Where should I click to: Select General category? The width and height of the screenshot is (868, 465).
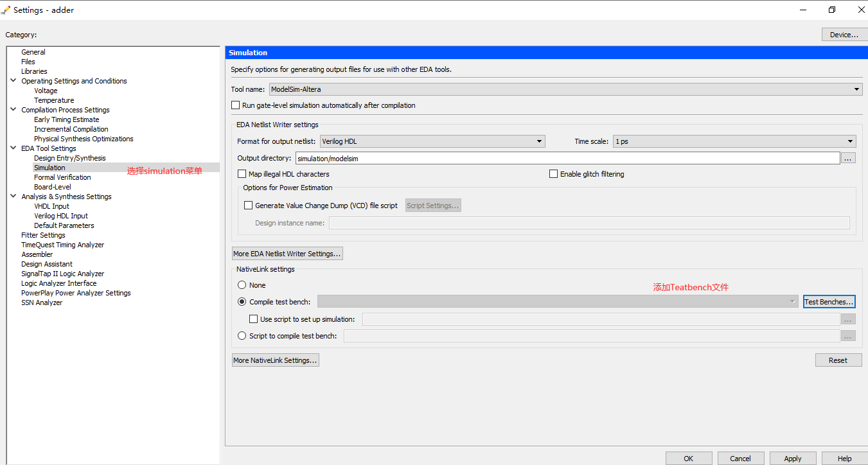pos(33,52)
